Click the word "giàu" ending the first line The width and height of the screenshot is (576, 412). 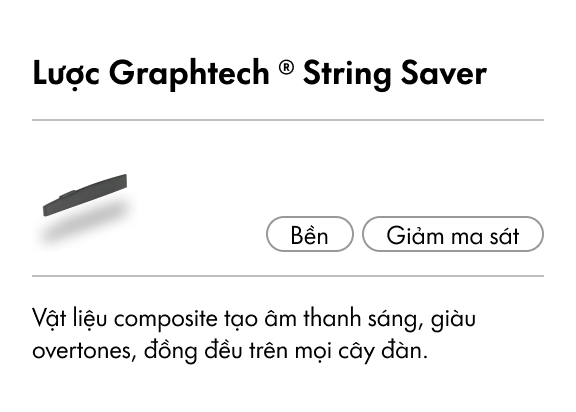453,319
